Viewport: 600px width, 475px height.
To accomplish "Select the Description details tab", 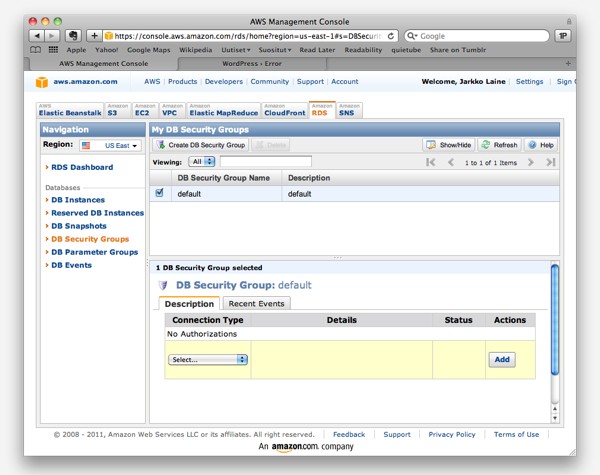I will 189,304.
